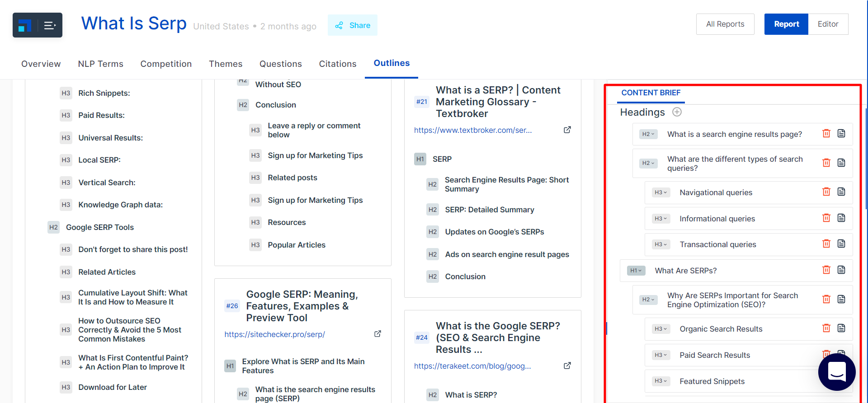Screen dimensions: 868x403
Task: Click 'Download for Later' heading
Action: coord(113,387)
